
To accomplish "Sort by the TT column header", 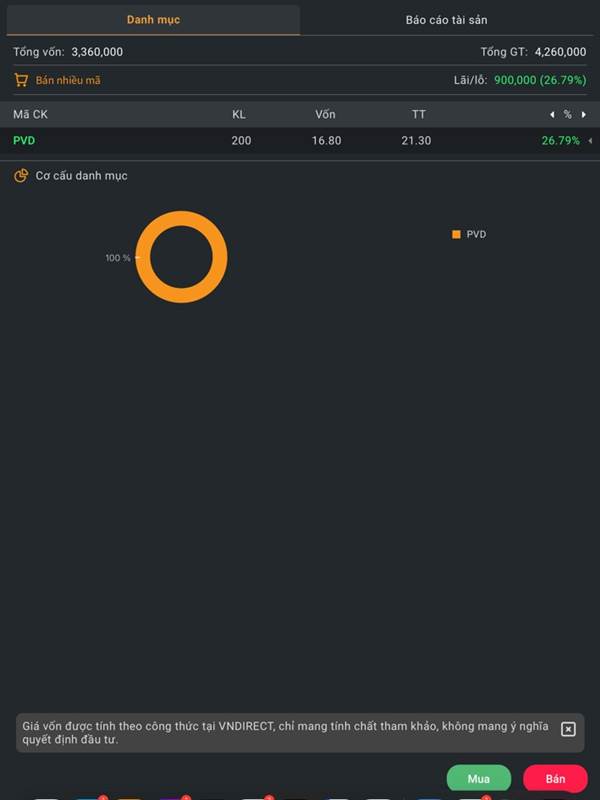I will click(418, 115).
